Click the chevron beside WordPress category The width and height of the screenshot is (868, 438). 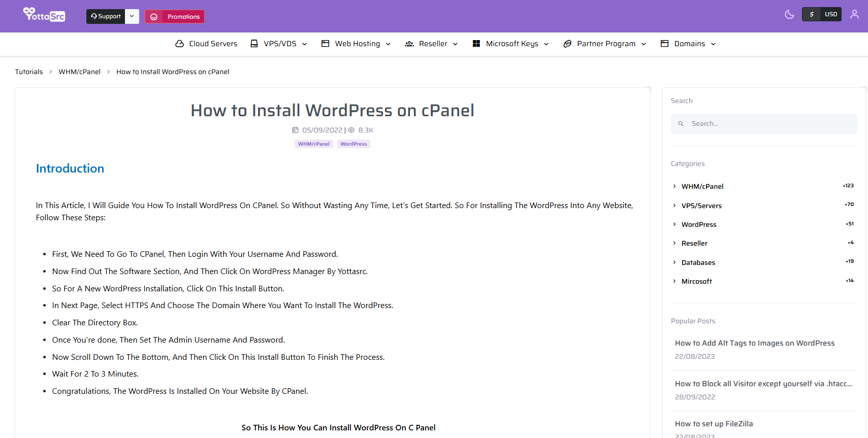pos(674,224)
